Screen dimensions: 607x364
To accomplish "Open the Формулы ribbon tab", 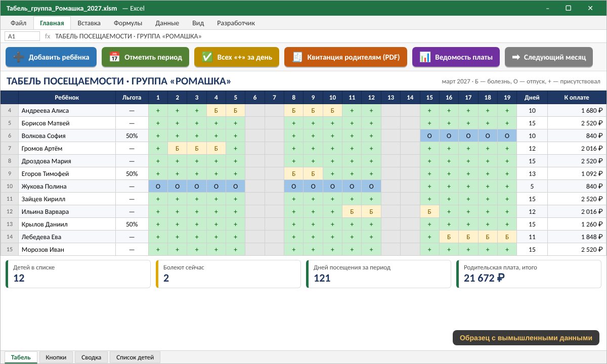I will tap(128, 23).
